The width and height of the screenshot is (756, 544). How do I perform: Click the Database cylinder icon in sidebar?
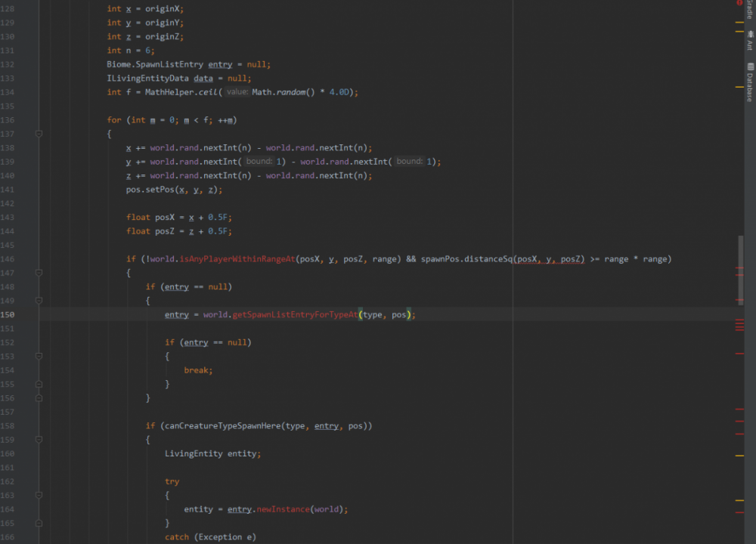coord(751,67)
